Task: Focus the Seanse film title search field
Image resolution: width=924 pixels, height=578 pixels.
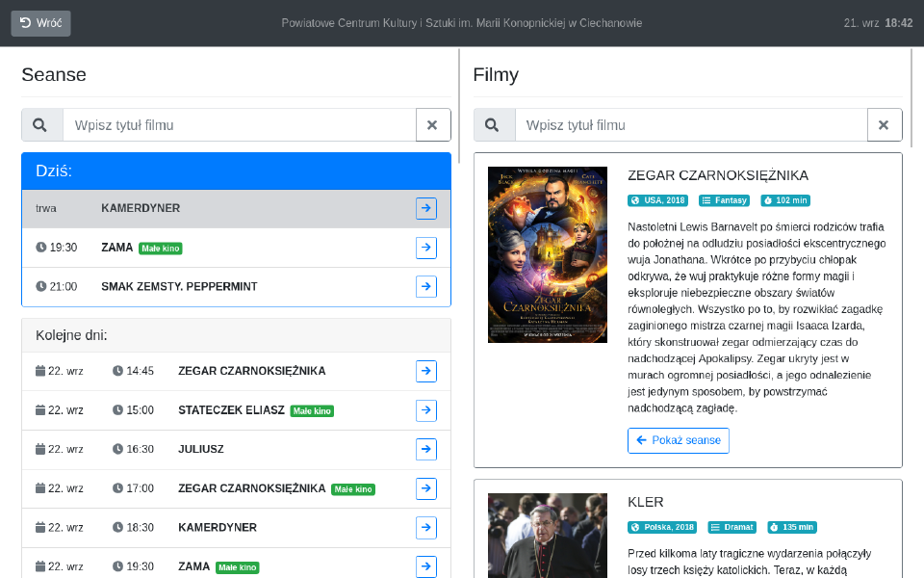Action: click(240, 125)
